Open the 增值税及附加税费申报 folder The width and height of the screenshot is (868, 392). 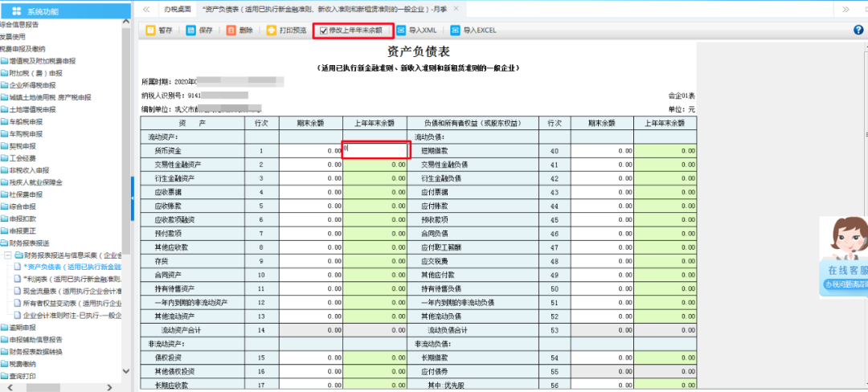(x=39, y=61)
